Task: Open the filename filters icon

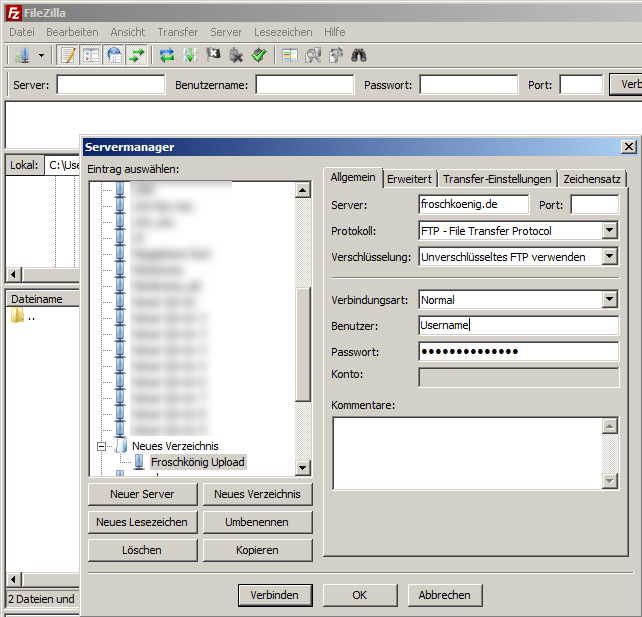Action: coord(289,55)
